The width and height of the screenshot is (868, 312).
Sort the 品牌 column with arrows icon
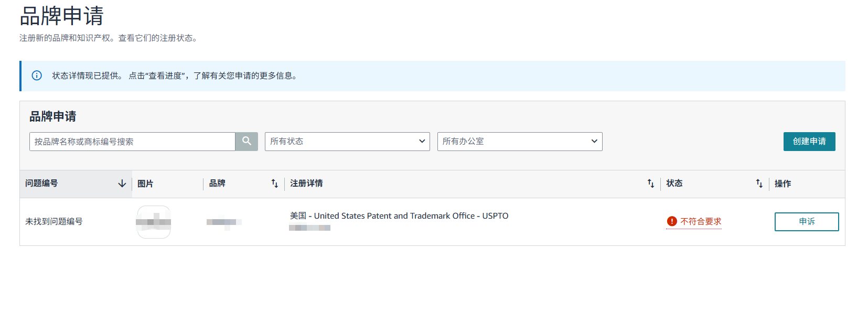tap(275, 184)
